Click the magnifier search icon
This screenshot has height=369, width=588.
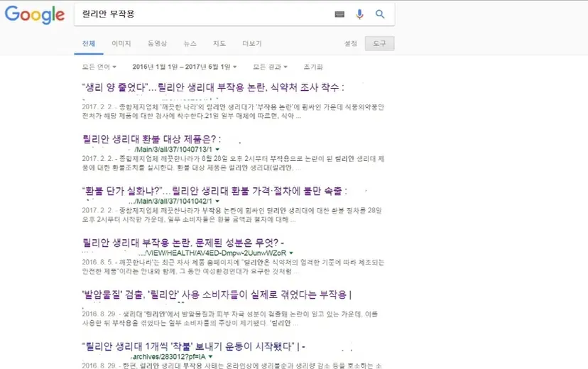(x=380, y=14)
